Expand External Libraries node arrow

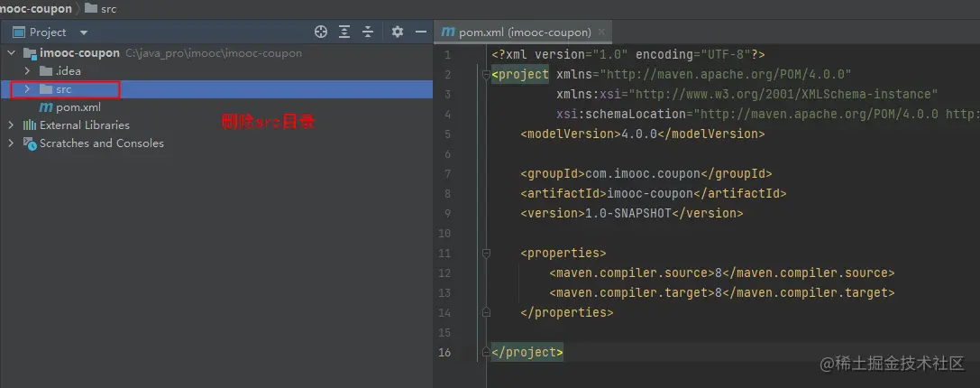tap(11, 125)
